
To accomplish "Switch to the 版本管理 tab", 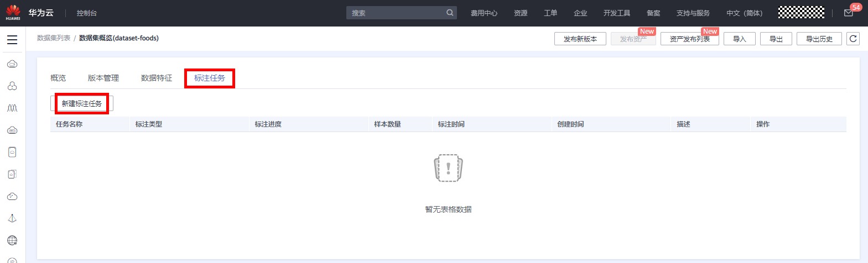I will coord(103,78).
